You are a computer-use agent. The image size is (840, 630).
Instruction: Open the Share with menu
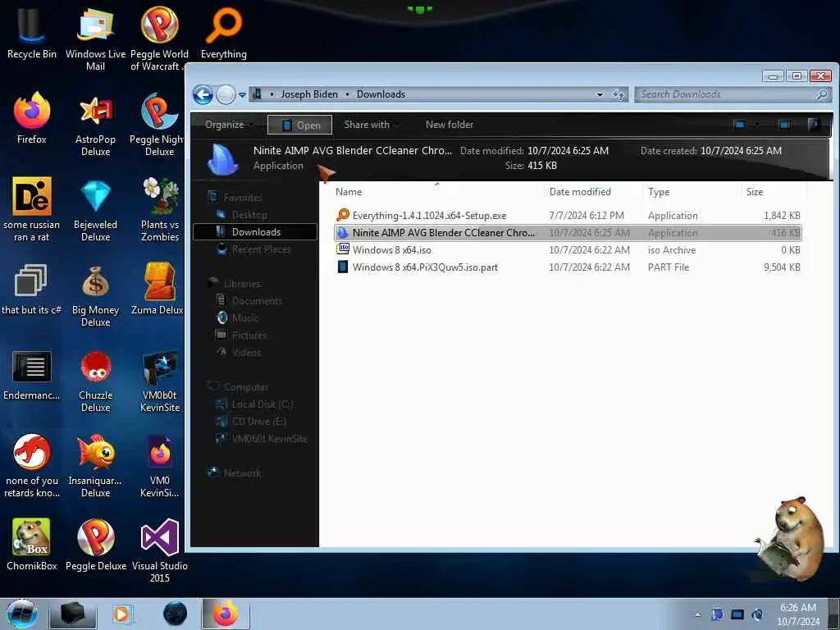[x=372, y=125]
